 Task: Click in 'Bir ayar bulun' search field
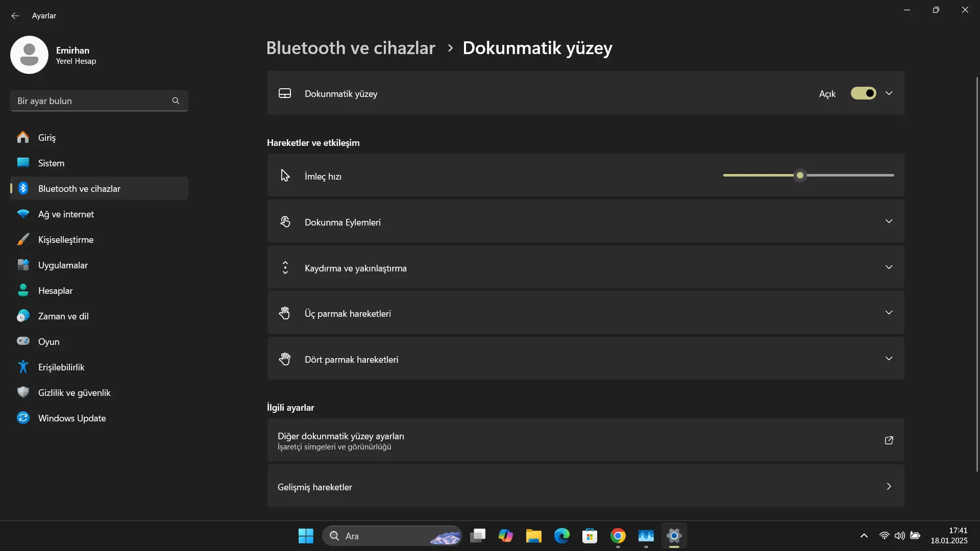[x=99, y=101]
